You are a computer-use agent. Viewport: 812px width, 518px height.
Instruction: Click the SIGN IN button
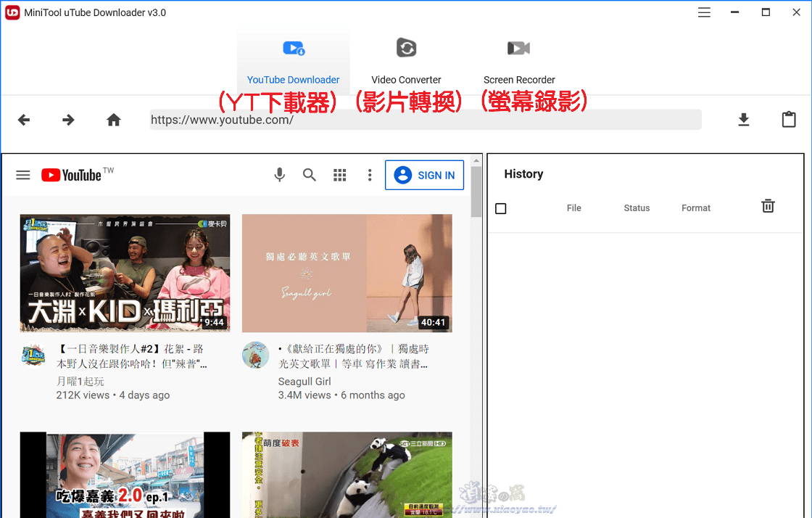coord(424,175)
